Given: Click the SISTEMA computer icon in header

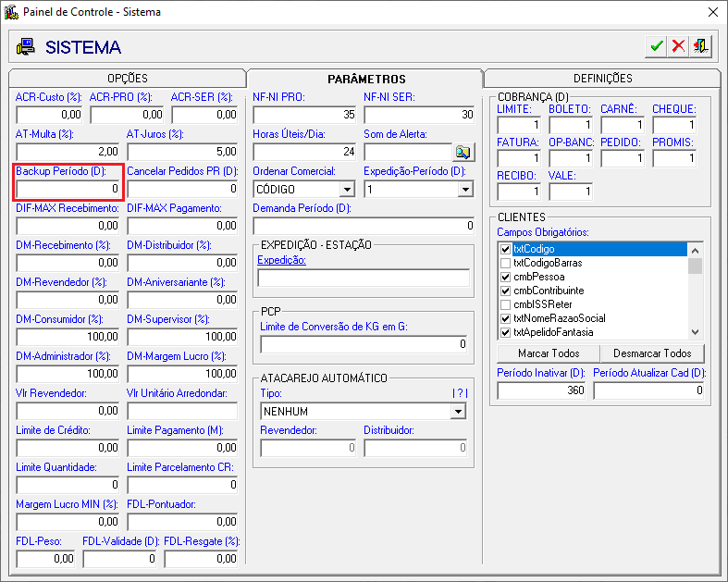Looking at the screenshot, I should click(x=25, y=47).
